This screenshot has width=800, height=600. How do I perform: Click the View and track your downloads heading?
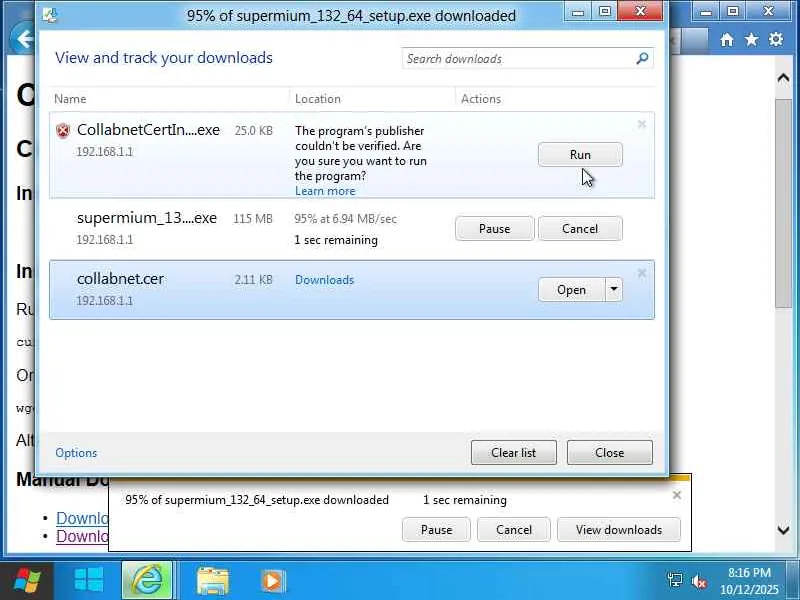click(164, 58)
